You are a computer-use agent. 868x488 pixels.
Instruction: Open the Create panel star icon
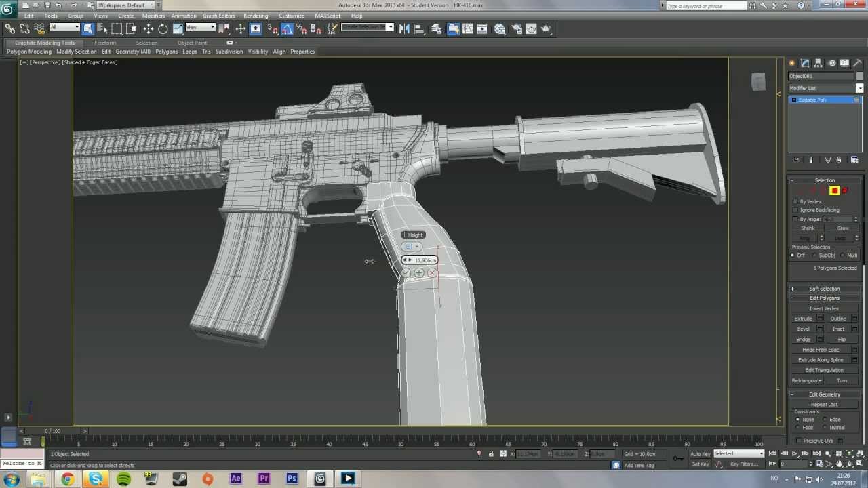coord(792,63)
